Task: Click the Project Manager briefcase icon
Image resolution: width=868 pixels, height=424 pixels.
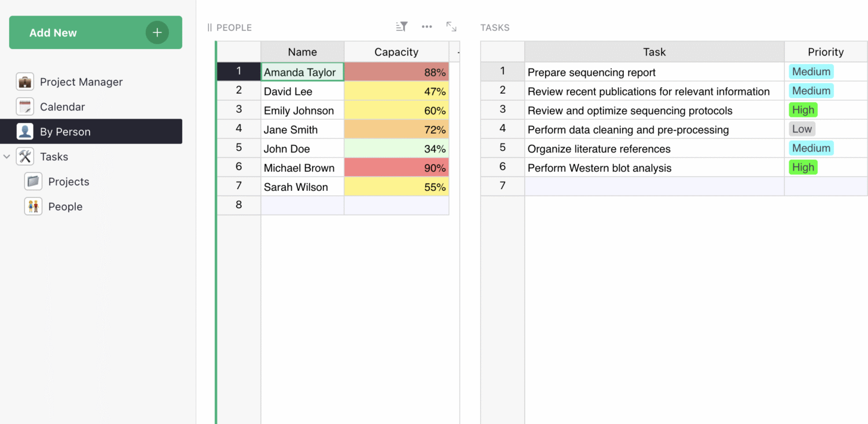Action: coord(25,82)
